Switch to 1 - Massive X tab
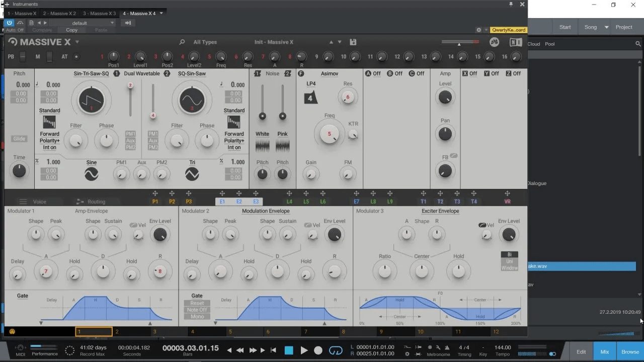Screen dimensions: 644x362 pos(22,14)
